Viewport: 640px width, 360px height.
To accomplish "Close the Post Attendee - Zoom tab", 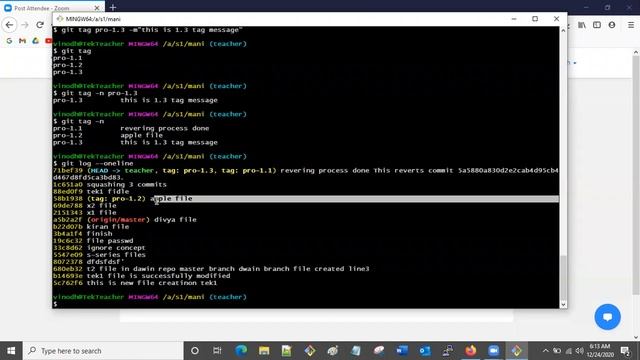I will [97, 8].
